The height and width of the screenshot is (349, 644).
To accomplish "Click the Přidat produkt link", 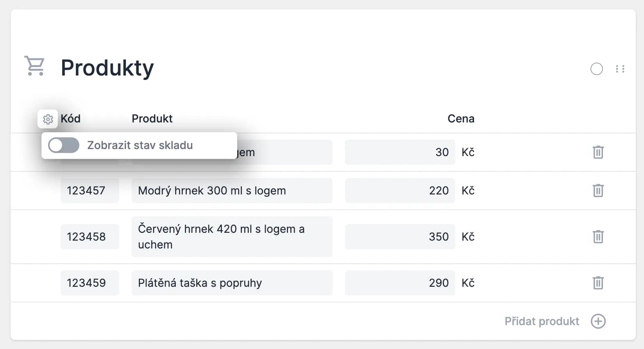I will tap(542, 321).
